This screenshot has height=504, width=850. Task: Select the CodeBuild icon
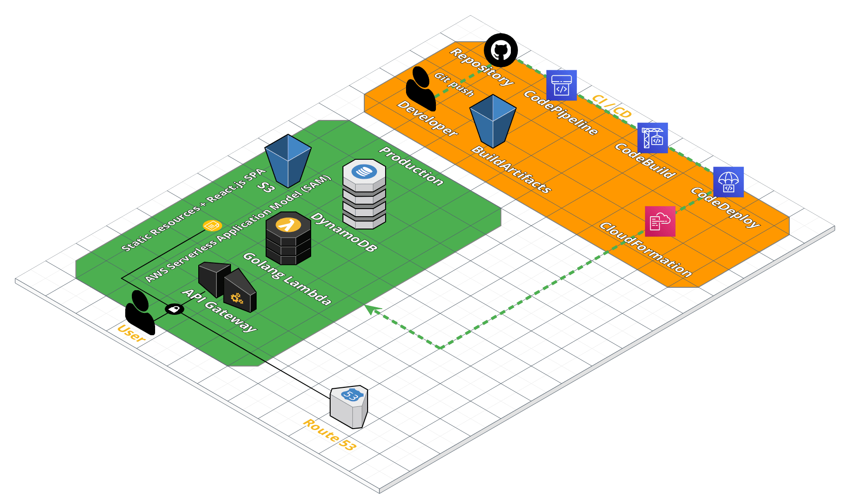tap(653, 138)
